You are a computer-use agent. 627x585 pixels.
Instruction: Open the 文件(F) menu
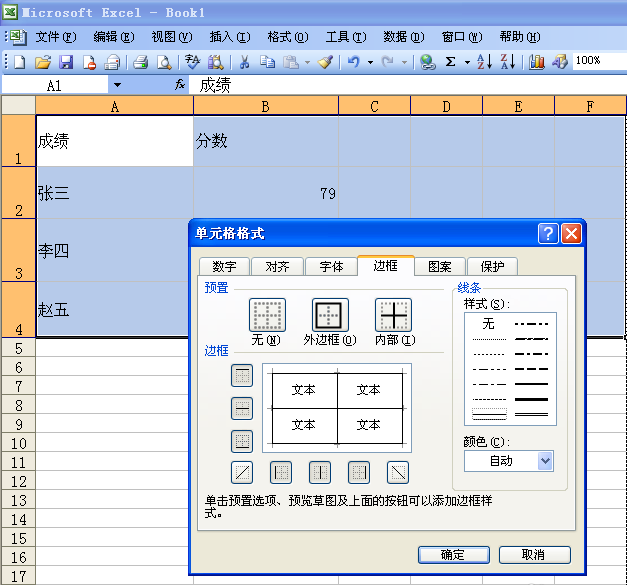[56, 37]
